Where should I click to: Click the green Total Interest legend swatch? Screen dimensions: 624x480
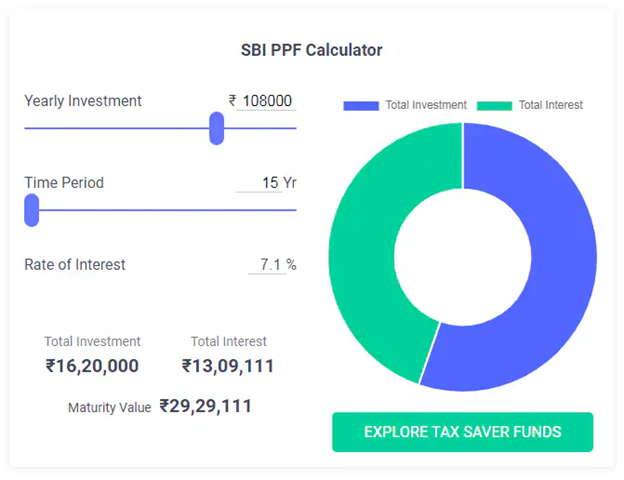[x=494, y=105]
